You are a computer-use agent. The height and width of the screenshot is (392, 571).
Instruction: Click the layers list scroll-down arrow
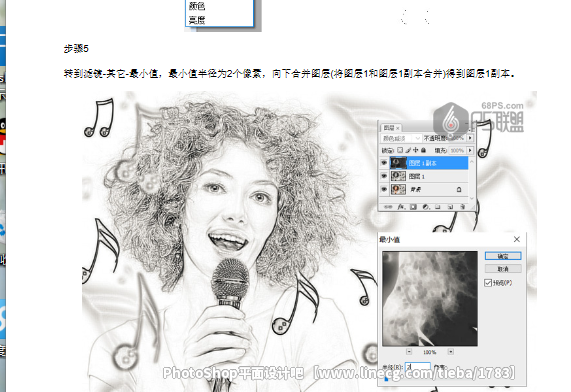tap(472, 198)
